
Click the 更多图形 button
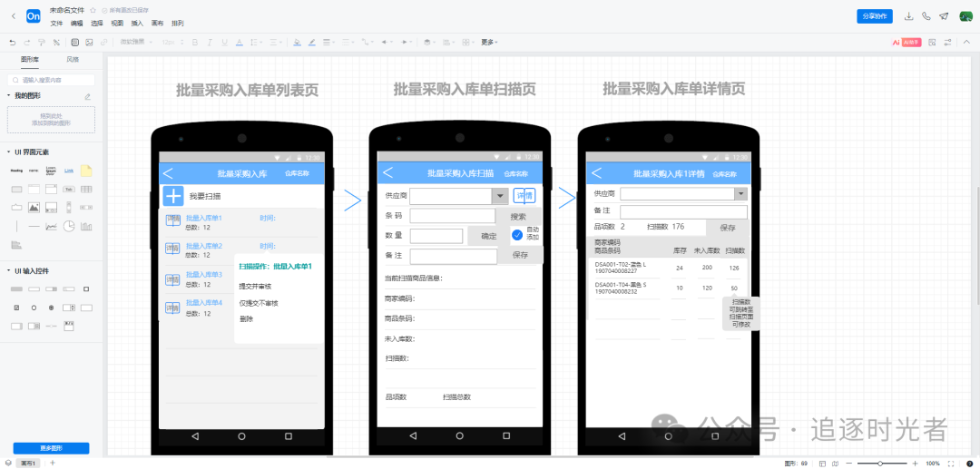pos(51,448)
